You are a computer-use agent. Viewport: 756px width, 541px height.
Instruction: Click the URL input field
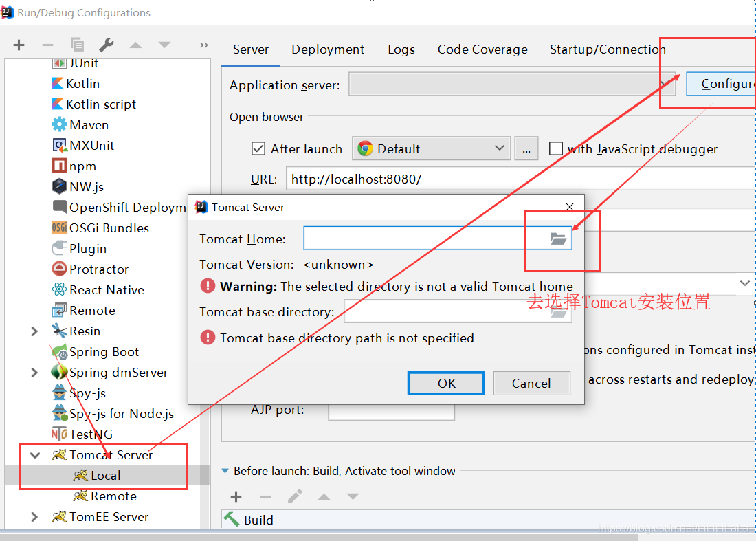[x=521, y=179]
